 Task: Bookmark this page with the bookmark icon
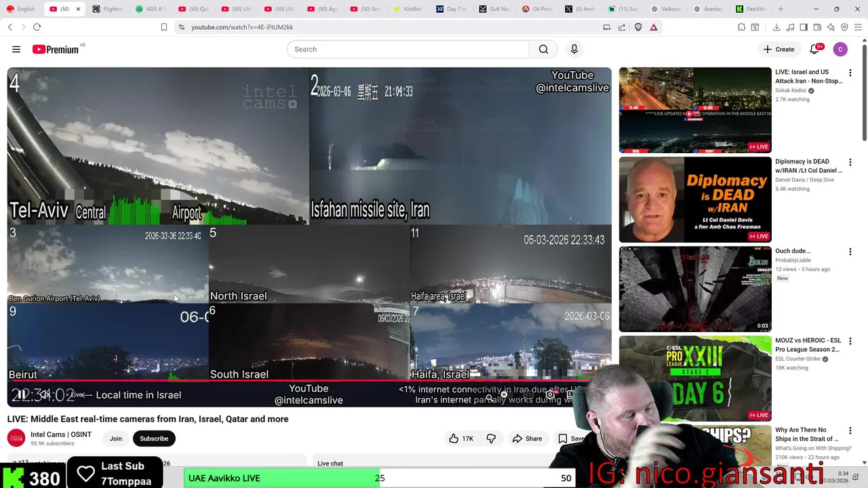(x=163, y=27)
